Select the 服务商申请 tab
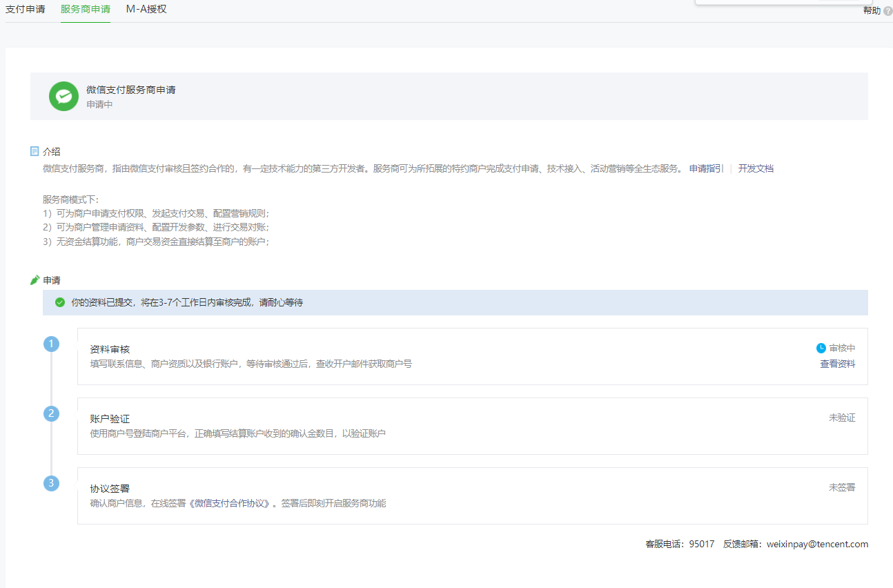 [85, 10]
